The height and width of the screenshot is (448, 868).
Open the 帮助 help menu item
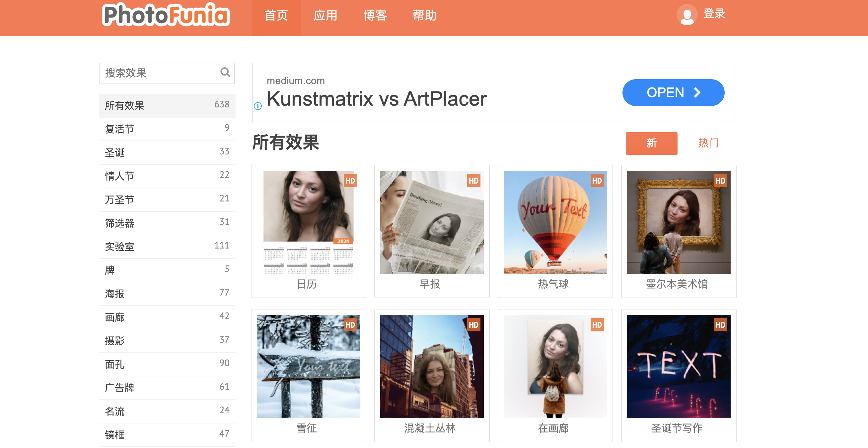click(x=424, y=16)
